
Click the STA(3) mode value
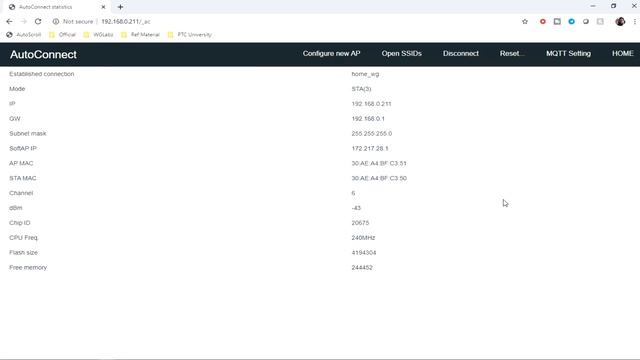(x=361, y=89)
